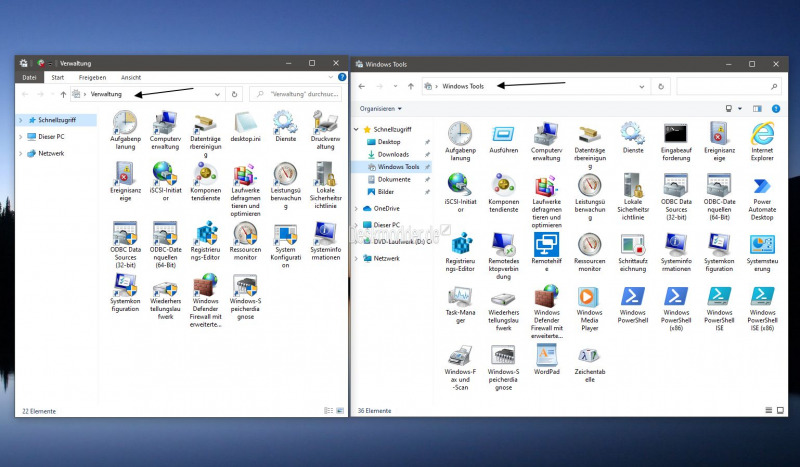The image size is (800, 467).
Task: Click the Verwaltung search field
Action: tap(295, 94)
